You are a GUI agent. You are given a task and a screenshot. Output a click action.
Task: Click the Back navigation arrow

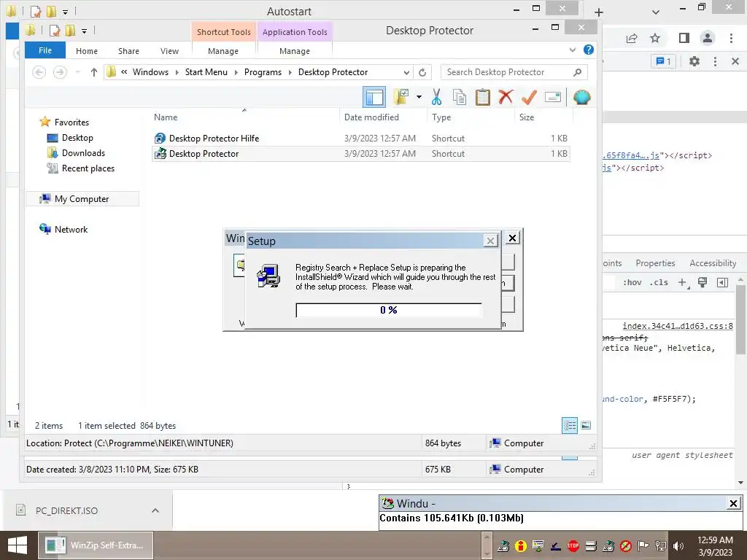point(39,72)
